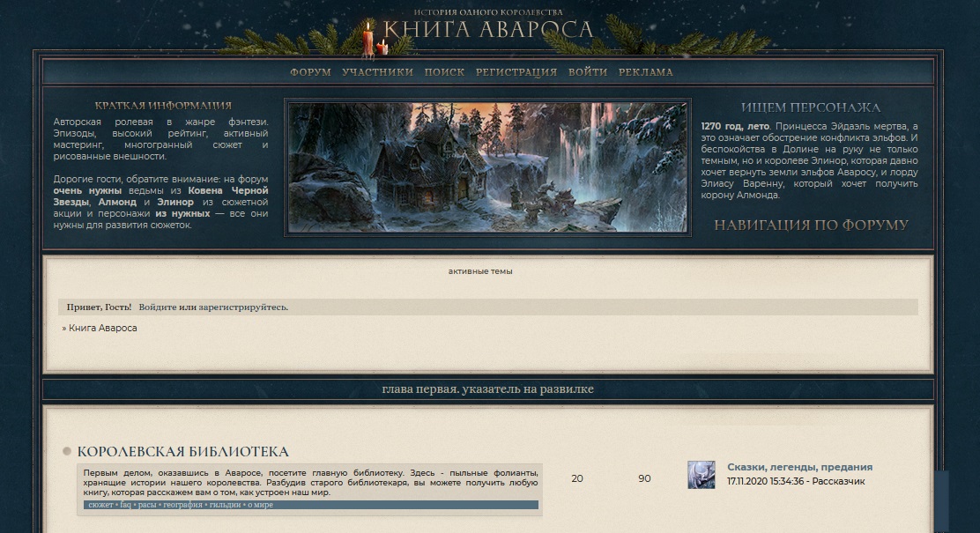Open НАВИГАЦИЯ ПО ФОРУМУ
The width and height of the screenshot is (980, 533).
pos(812,225)
